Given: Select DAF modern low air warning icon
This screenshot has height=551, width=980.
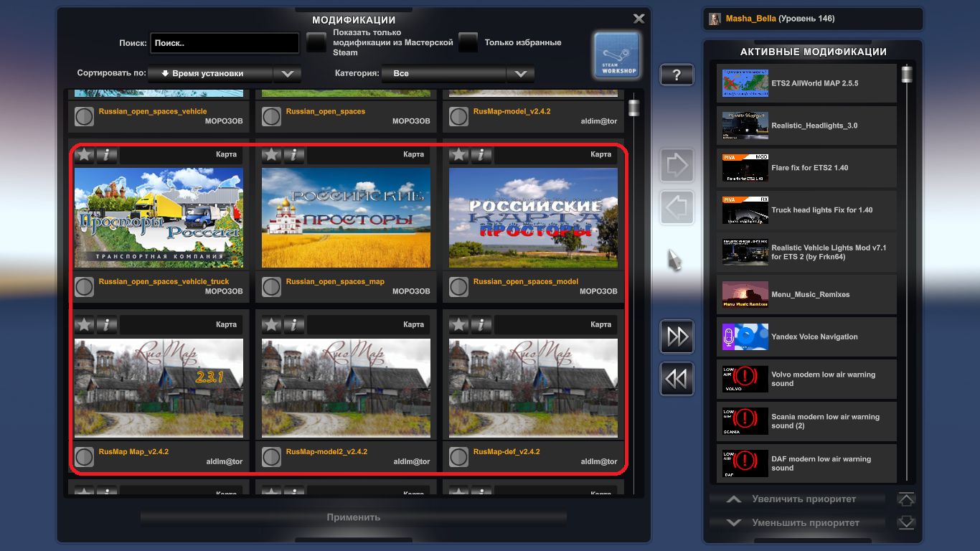Looking at the screenshot, I should [x=745, y=463].
